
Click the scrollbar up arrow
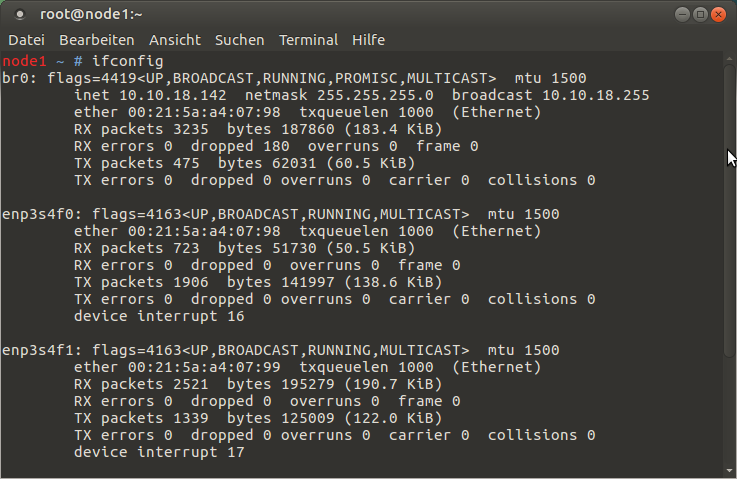(x=729, y=59)
